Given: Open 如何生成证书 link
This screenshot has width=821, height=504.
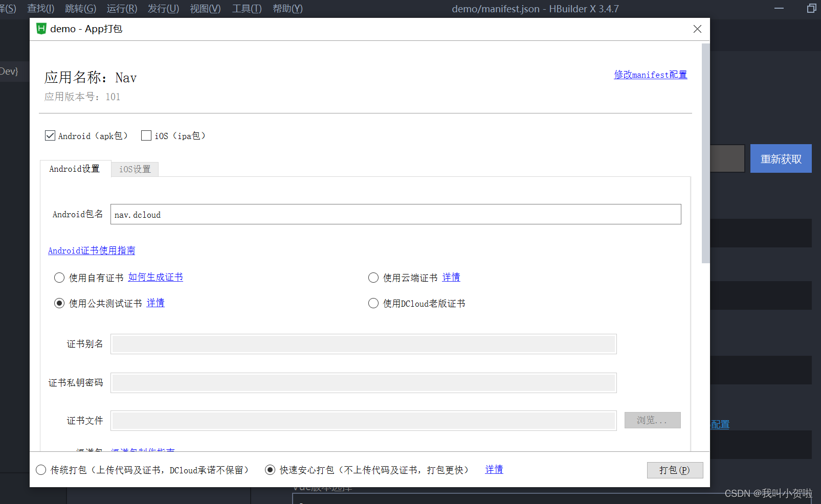Looking at the screenshot, I should [156, 277].
